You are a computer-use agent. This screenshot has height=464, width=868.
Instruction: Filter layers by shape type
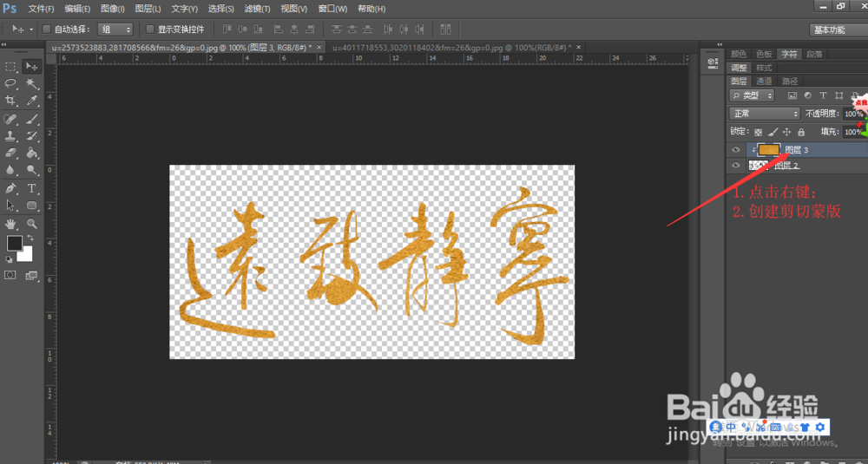click(x=839, y=95)
